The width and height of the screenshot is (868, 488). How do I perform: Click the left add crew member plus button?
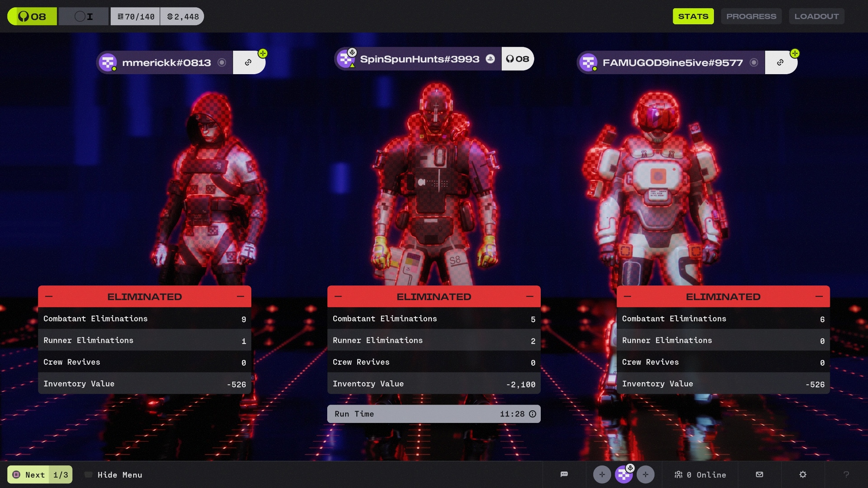pyautogui.click(x=602, y=474)
